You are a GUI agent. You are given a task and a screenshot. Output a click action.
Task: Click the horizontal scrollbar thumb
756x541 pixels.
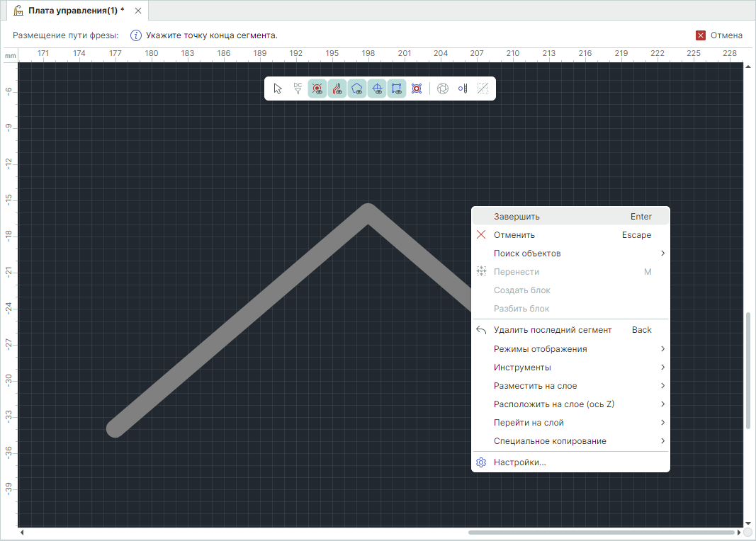[x=601, y=533]
